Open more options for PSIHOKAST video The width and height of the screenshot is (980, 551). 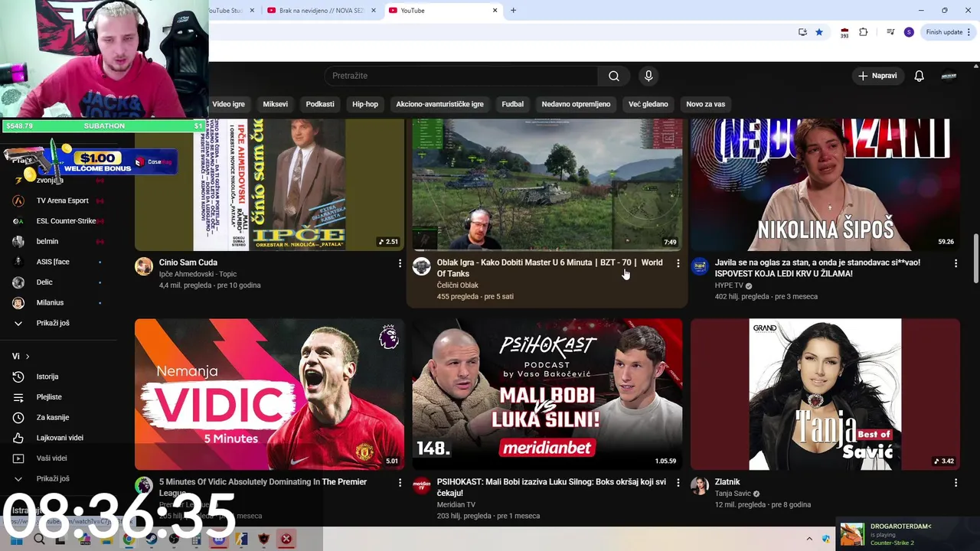click(678, 483)
